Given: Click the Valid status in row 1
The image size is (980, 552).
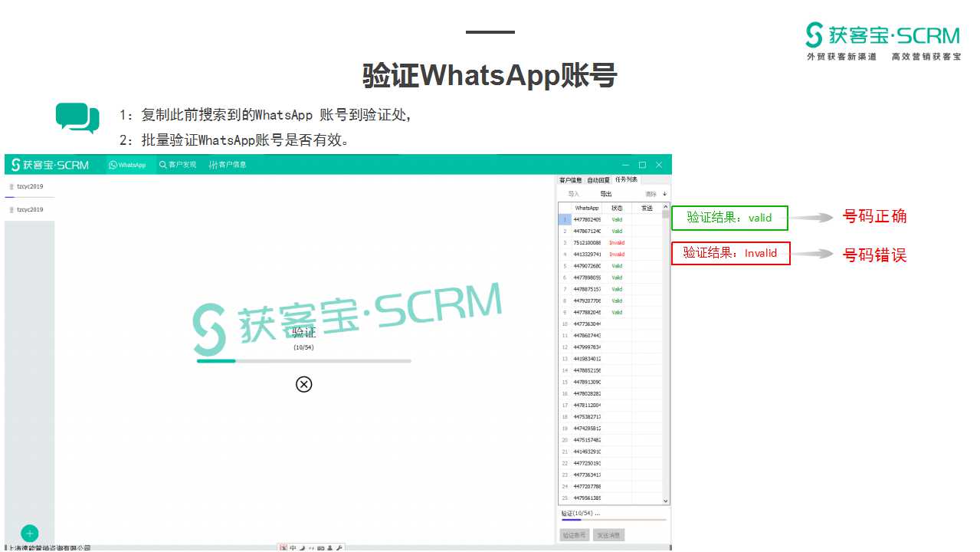Looking at the screenshot, I should click(617, 219).
